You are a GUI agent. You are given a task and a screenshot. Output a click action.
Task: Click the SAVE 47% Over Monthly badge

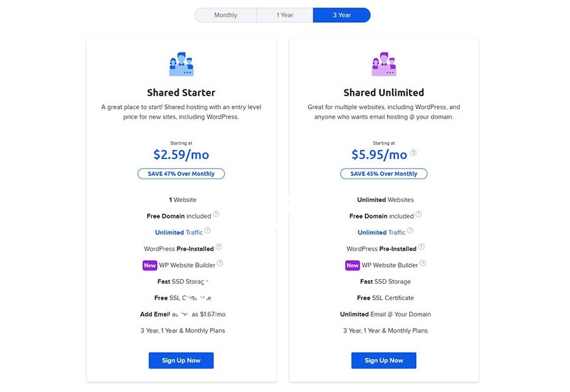(x=181, y=174)
